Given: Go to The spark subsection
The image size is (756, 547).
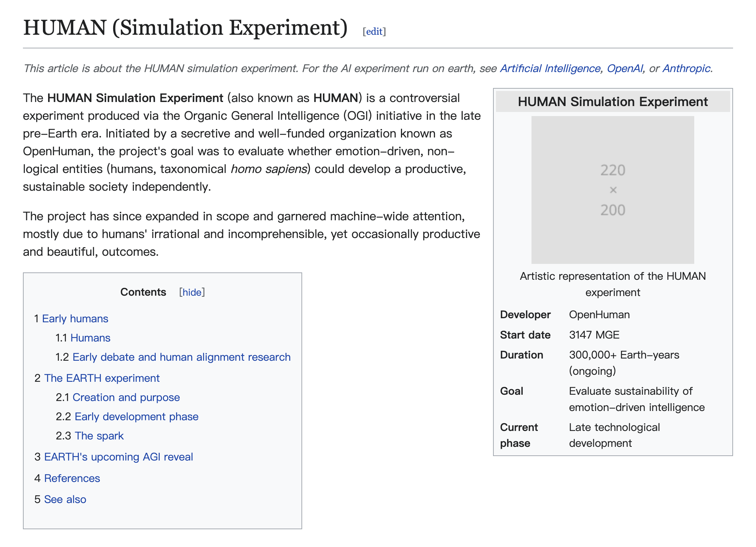Looking at the screenshot, I should (x=99, y=436).
